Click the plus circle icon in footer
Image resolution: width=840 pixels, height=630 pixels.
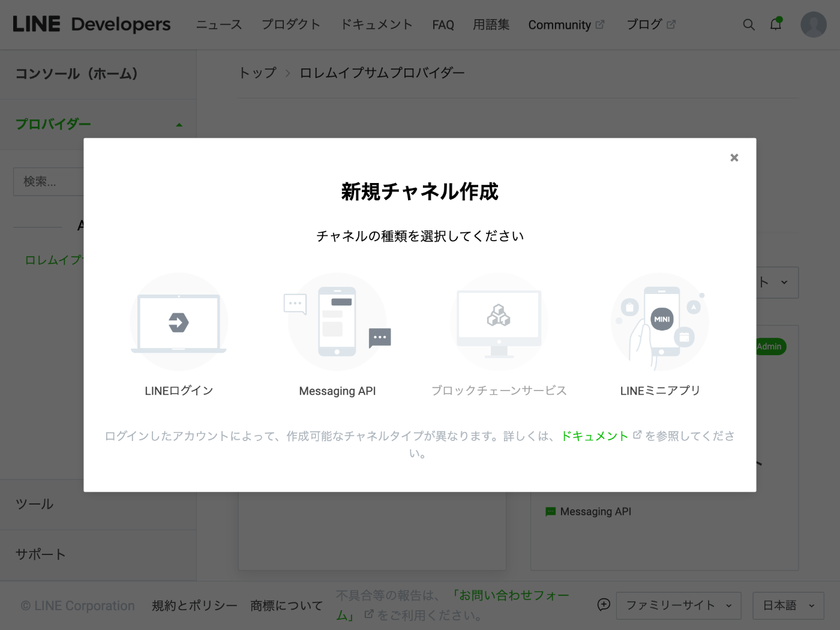(604, 605)
